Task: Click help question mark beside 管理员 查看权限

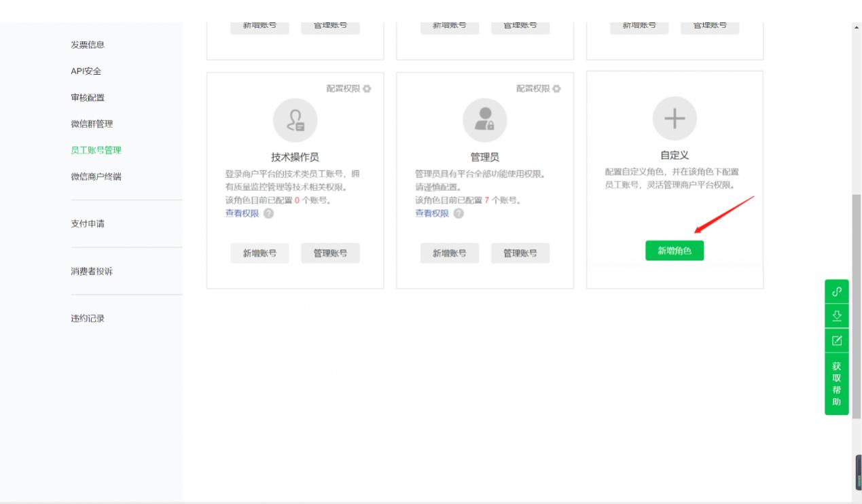Action: 459,213
